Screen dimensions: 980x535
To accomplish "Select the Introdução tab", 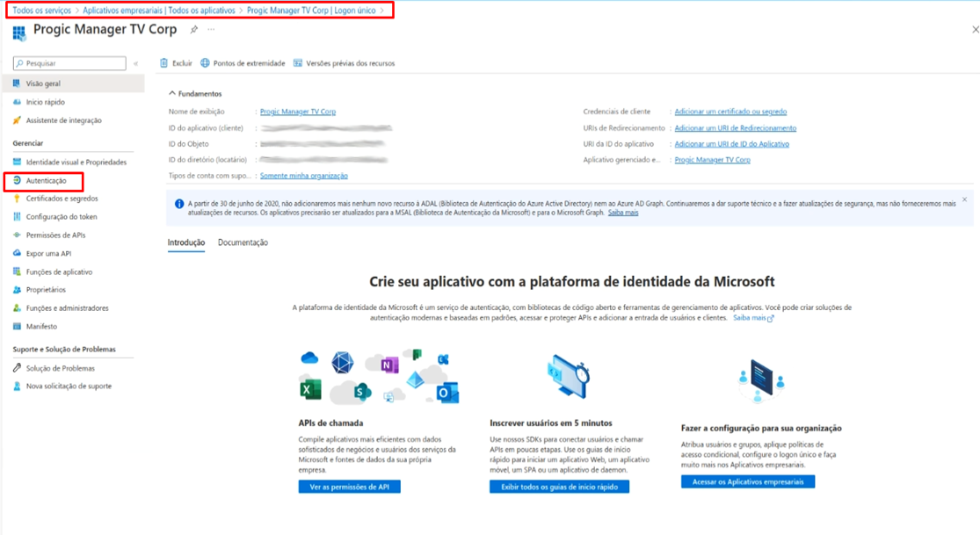I will pyautogui.click(x=186, y=242).
